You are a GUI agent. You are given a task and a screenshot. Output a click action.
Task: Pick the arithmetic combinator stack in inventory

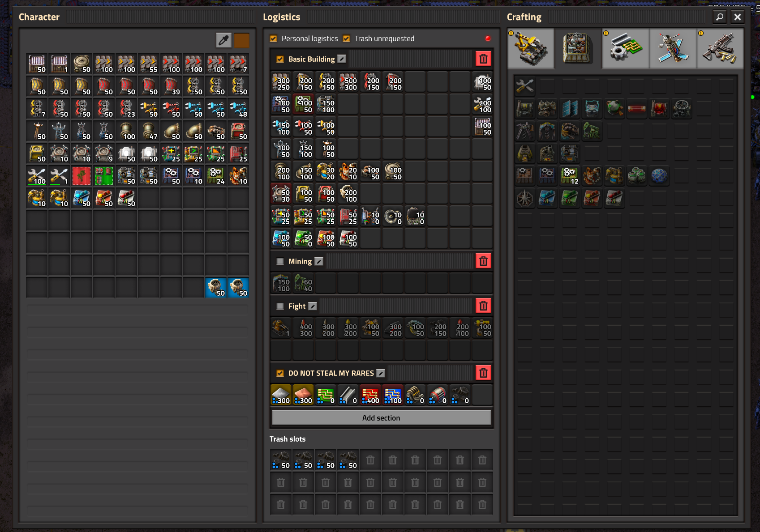click(171, 153)
